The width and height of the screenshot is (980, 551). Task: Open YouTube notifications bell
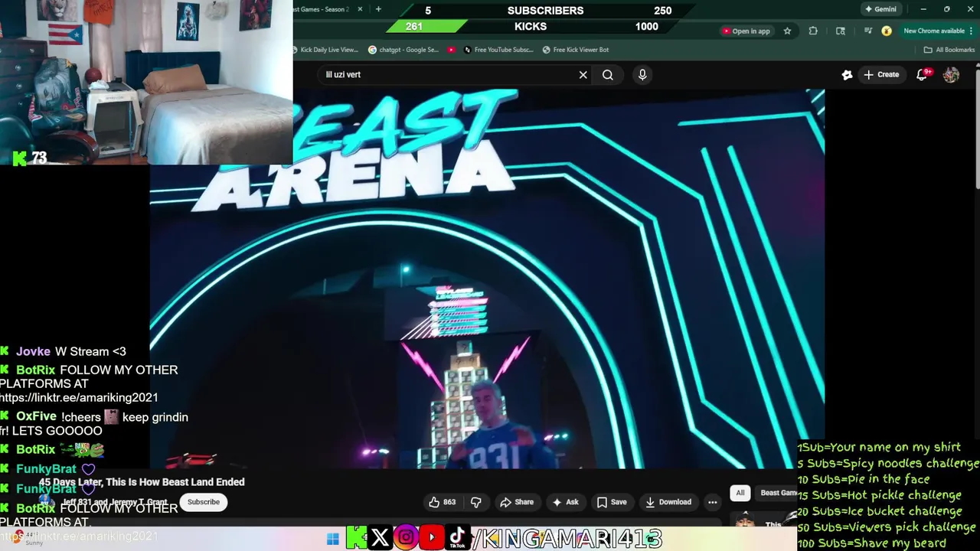pyautogui.click(x=923, y=75)
